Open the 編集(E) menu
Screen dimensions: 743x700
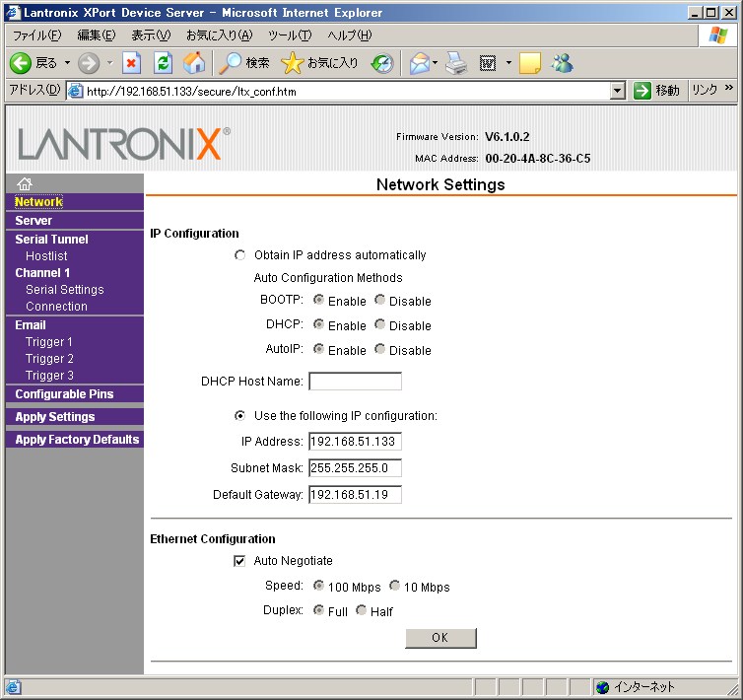pos(97,35)
